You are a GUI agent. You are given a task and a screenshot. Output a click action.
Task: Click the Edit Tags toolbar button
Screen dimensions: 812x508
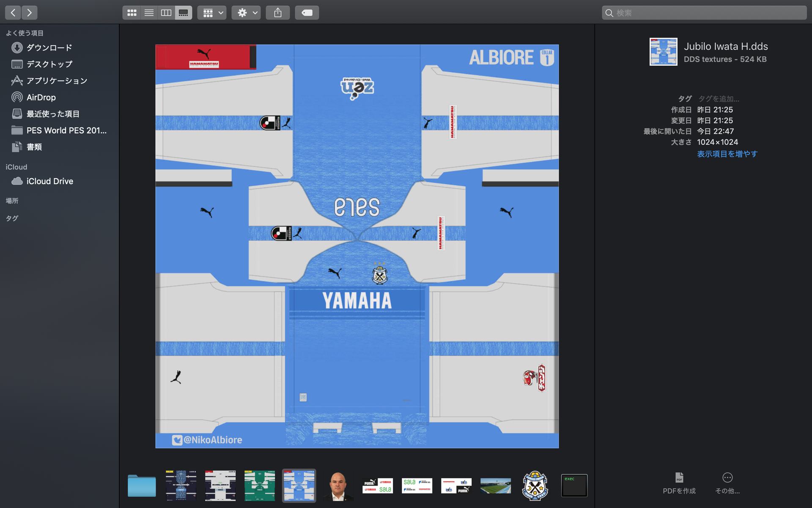tap(307, 13)
